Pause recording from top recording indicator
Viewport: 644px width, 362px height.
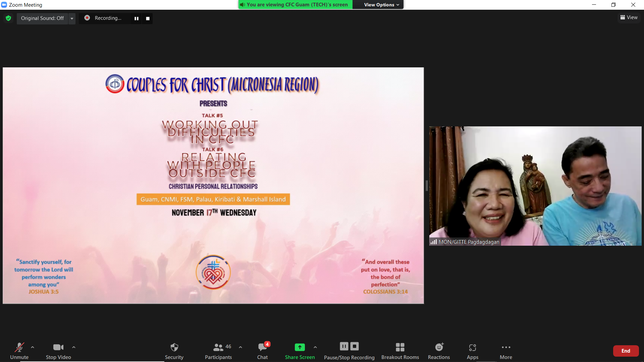point(137,18)
